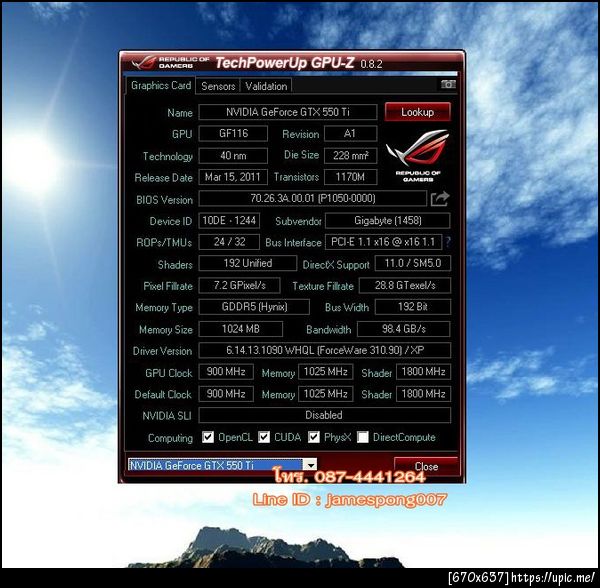Click the large Republic of Gamers vendor logo
This screenshot has height=588, width=600.
[x=418, y=156]
